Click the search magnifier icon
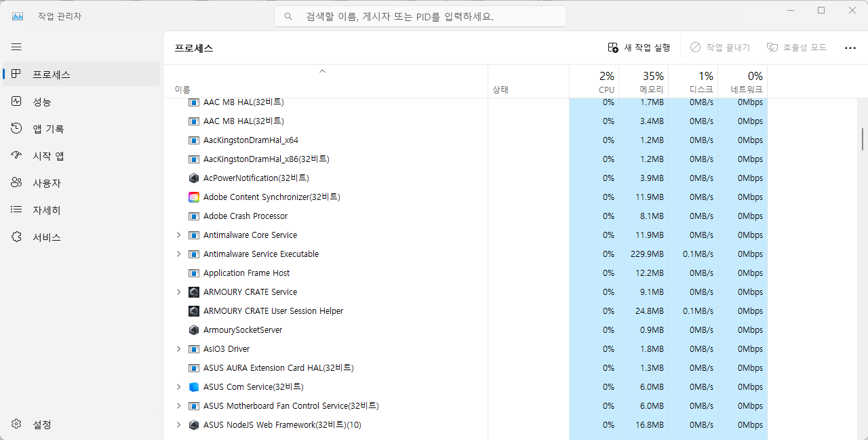 coord(289,16)
